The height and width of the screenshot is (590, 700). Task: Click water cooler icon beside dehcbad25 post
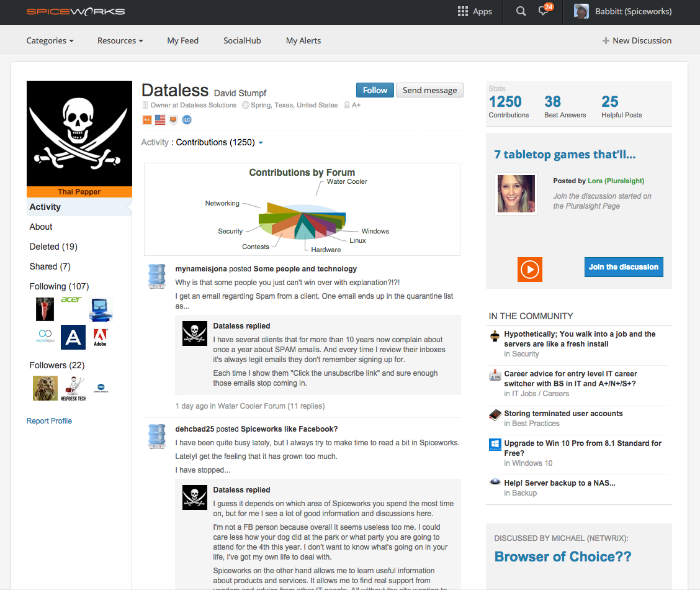tap(157, 437)
